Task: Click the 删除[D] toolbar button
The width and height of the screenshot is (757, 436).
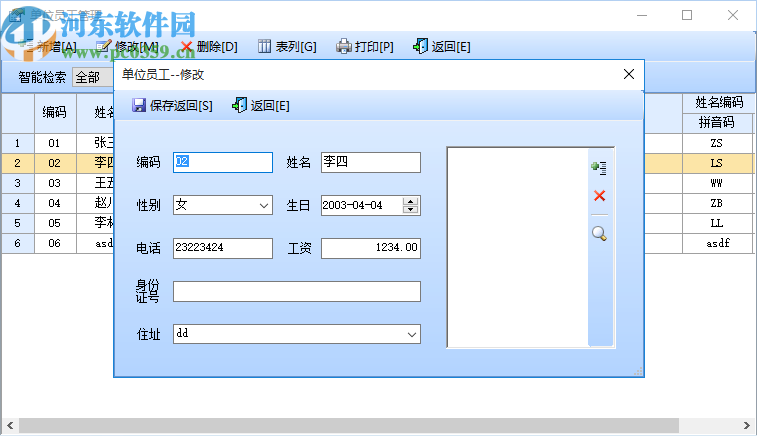Action: click(x=209, y=46)
